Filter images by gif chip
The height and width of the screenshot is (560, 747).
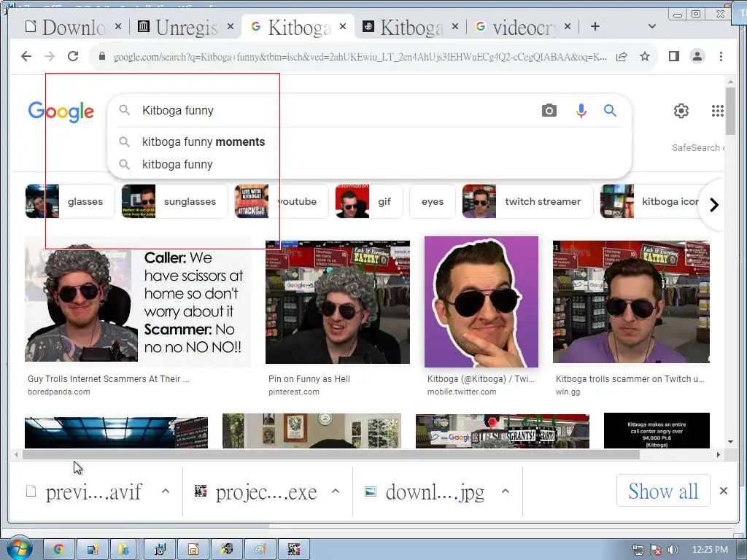pos(369,201)
